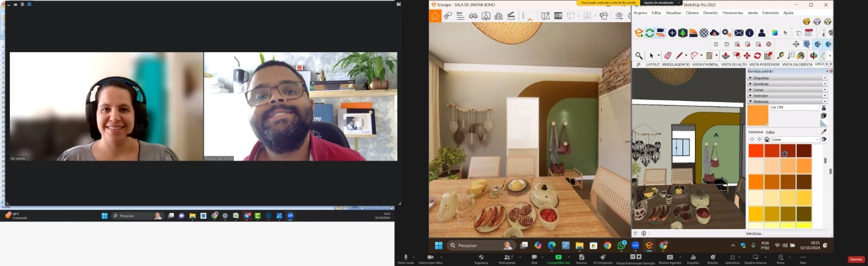Toggle Zoom Ativar mudo microphone
This screenshot has height=266, width=868.
coord(405,258)
